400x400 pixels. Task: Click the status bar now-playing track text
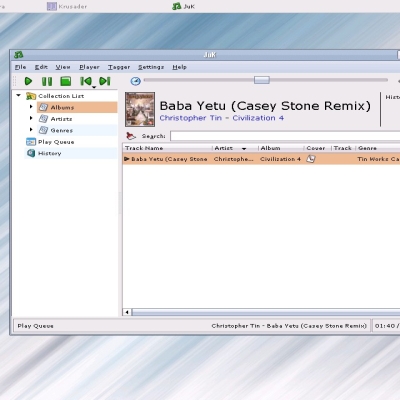(x=289, y=326)
